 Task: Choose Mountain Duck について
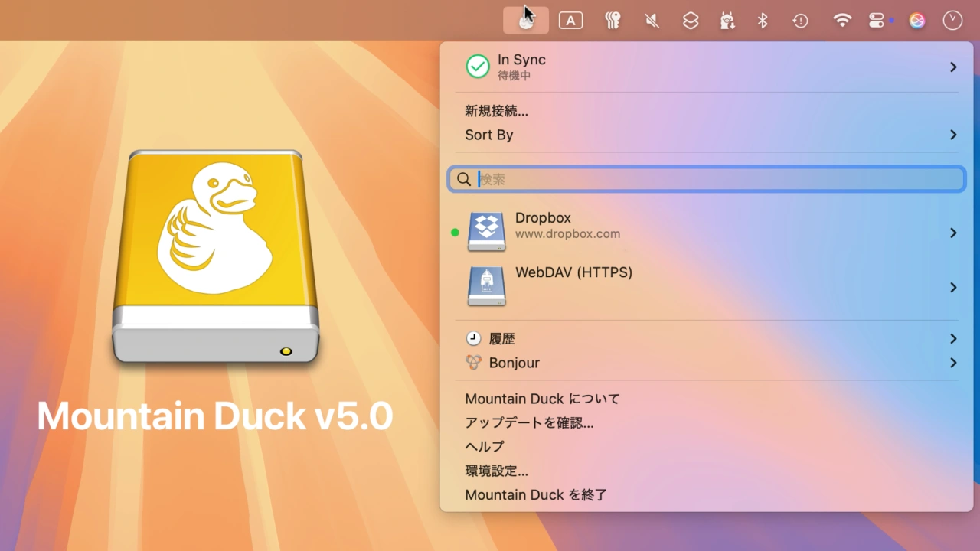click(542, 399)
